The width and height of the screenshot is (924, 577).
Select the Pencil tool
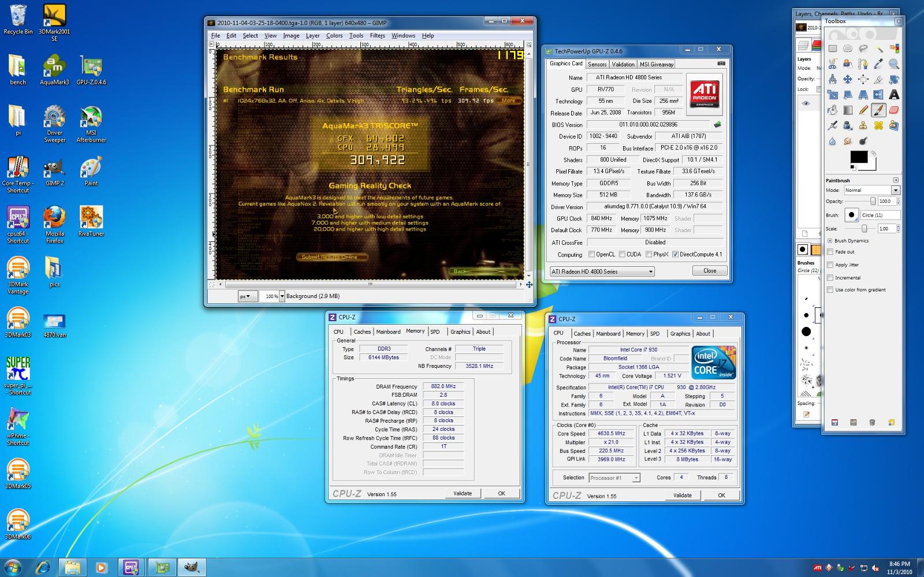point(863,110)
